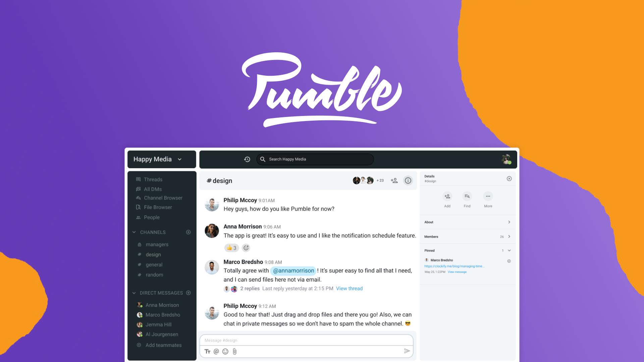Click the Add member icon in #design
Image resolution: width=644 pixels, height=362 pixels.
394,180
